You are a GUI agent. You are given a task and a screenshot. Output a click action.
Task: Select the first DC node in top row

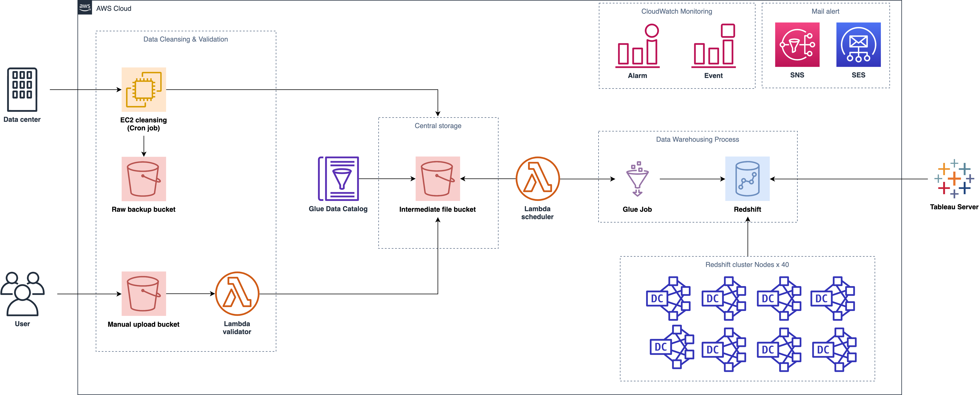click(x=668, y=298)
